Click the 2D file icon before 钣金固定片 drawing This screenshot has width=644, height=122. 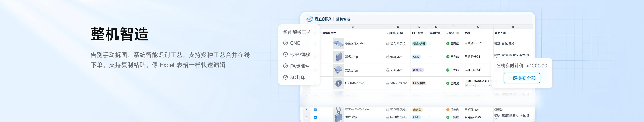[388, 44]
